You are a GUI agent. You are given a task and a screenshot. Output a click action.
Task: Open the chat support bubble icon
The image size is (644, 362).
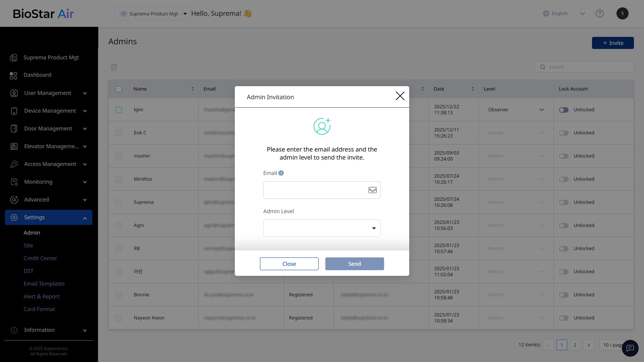(x=630, y=348)
